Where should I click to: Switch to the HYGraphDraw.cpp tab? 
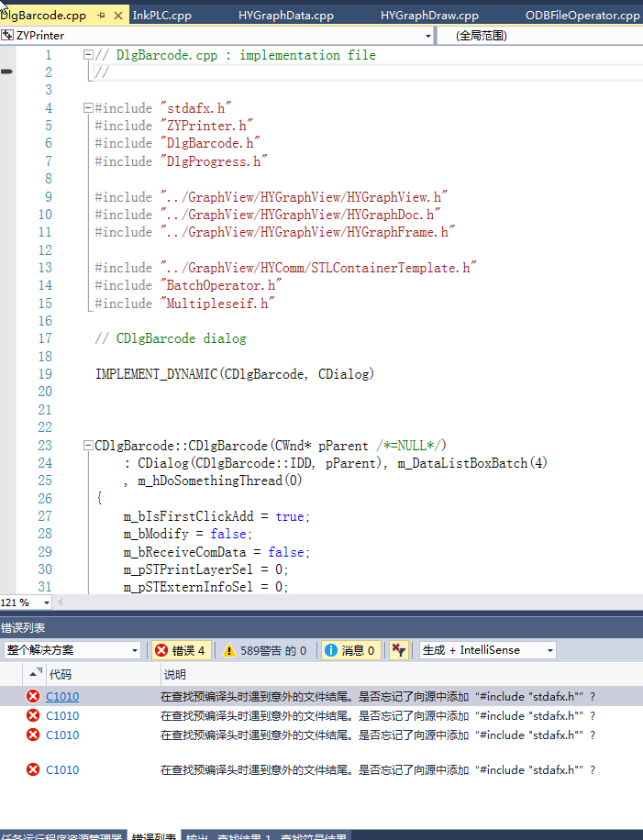(x=429, y=16)
